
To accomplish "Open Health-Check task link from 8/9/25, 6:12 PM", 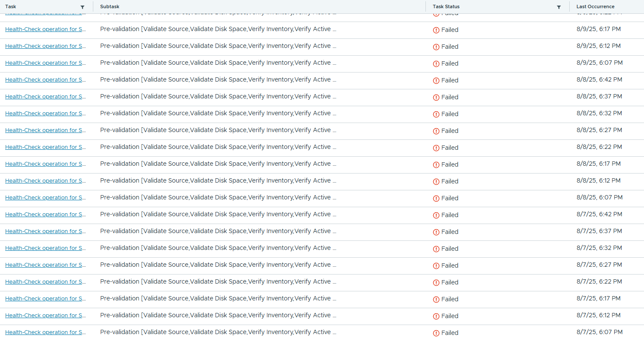I will 45,46.
